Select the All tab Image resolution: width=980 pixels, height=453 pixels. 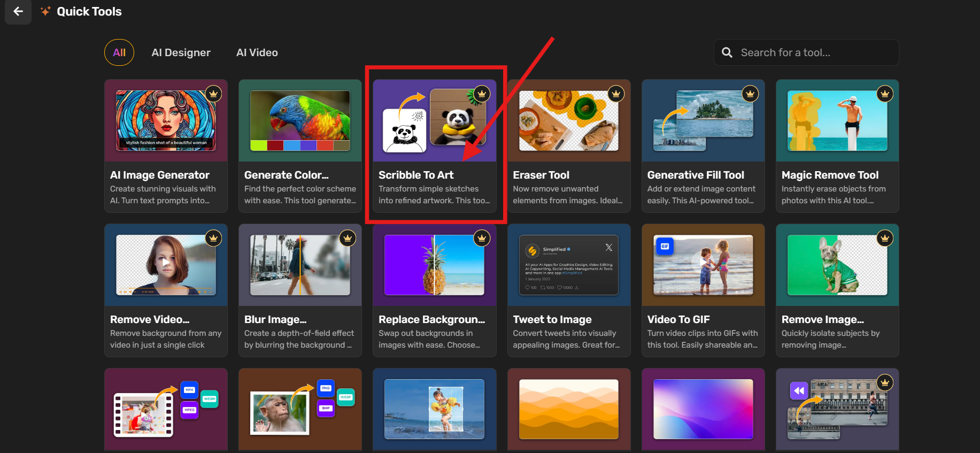coord(119,52)
